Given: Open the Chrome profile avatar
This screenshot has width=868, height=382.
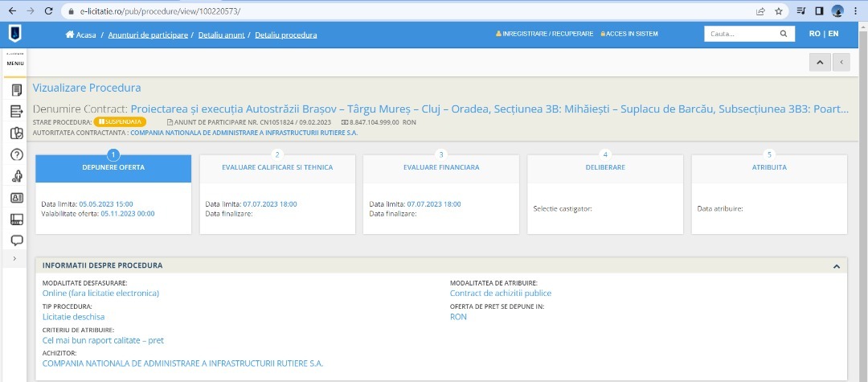Looking at the screenshot, I should pyautogui.click(x=837, y=11).
